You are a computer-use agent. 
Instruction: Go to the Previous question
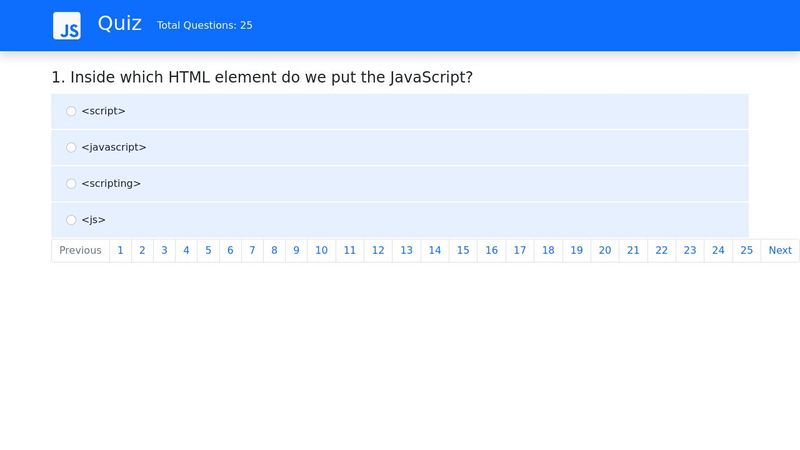click(x=80, y=251)
